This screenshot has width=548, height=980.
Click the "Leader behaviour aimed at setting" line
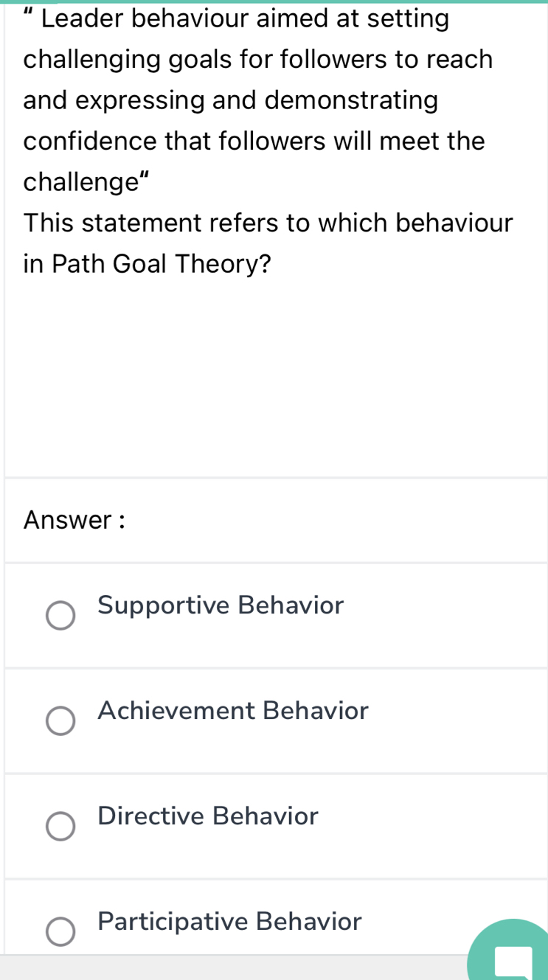[x=243, y=19]
